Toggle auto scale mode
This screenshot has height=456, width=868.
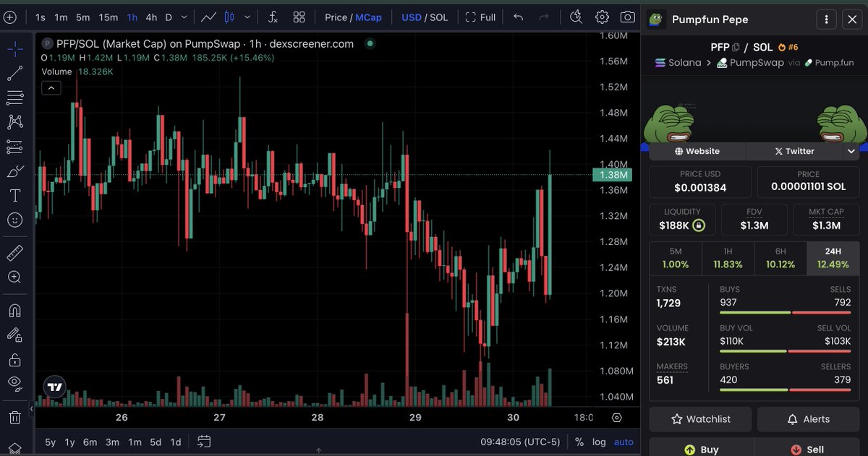[x=623, y=442]
